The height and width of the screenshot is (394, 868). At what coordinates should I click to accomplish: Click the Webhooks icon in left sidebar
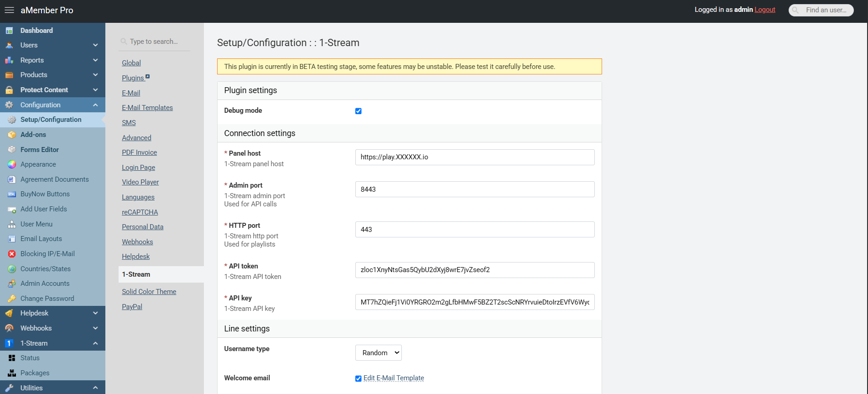[x=9, y=328]
